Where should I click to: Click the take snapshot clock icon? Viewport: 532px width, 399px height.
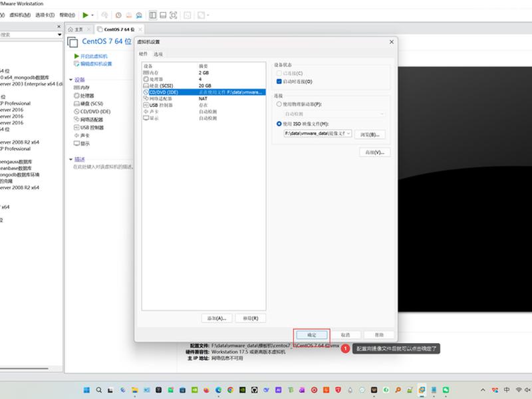click(118, 15)
